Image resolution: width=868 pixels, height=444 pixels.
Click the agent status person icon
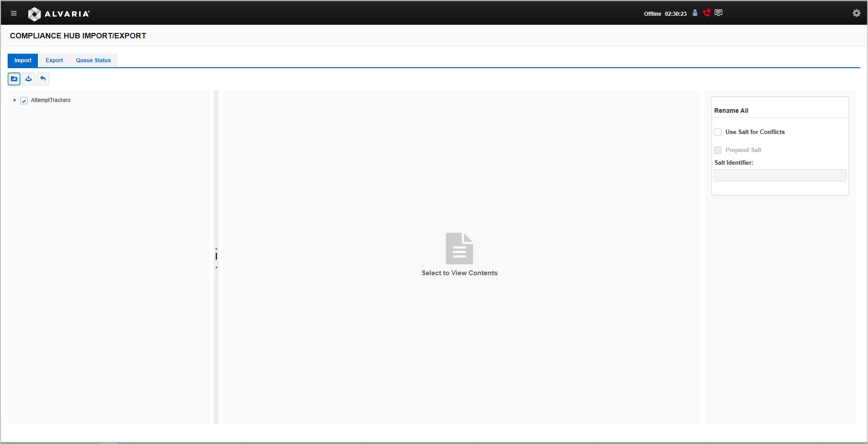[695, 13]
